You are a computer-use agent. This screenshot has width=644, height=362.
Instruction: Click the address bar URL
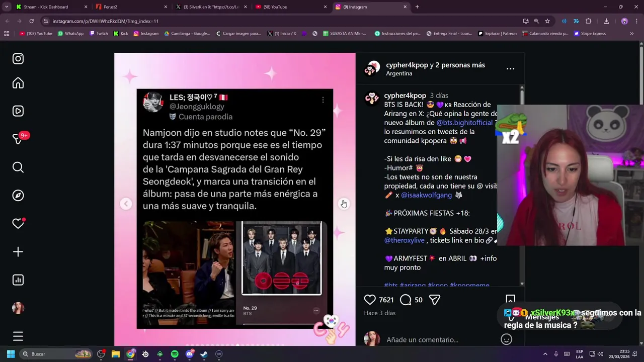[106, 21]
